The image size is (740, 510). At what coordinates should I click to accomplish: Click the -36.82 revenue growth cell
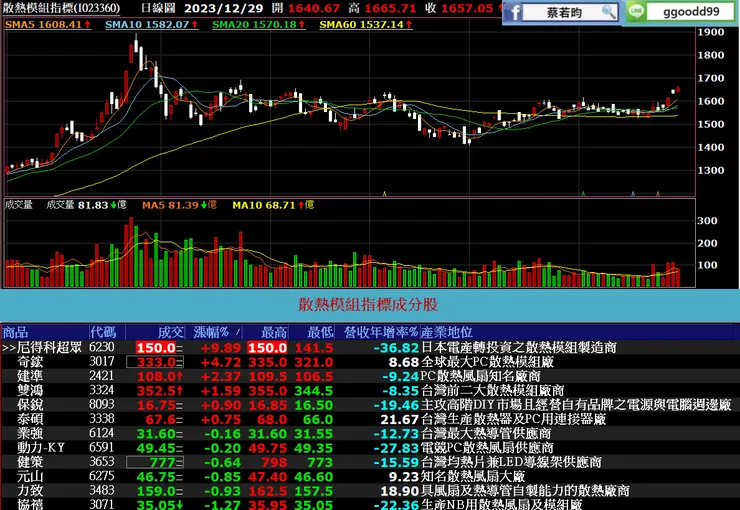tap(396, 348)
